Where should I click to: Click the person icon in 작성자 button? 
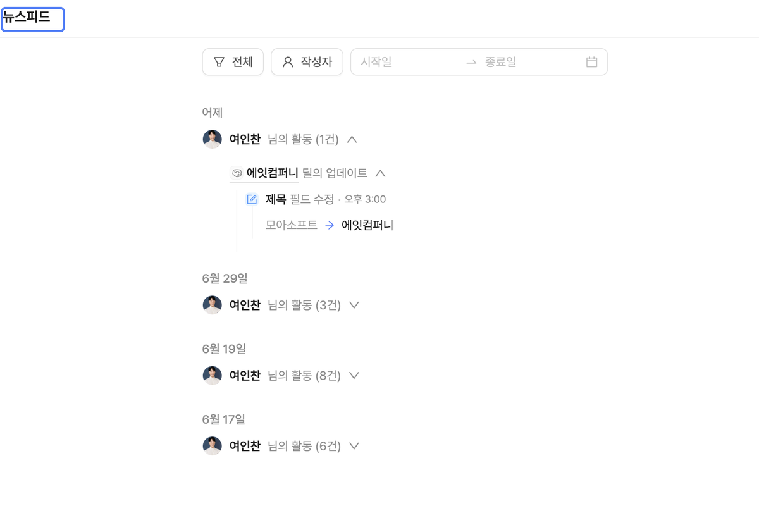288,62
